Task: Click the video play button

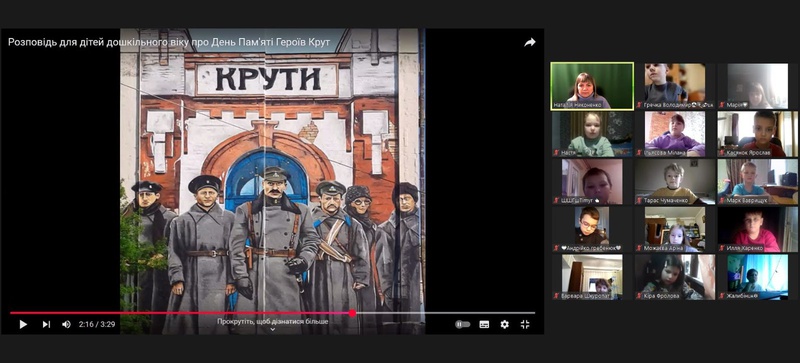Action: click(x=23, y=324)
